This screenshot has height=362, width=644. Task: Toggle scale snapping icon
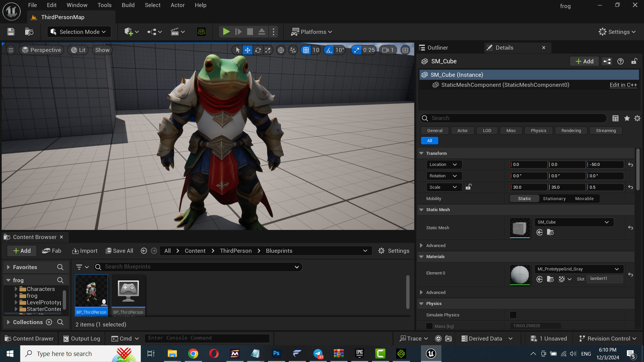point(356,50)
